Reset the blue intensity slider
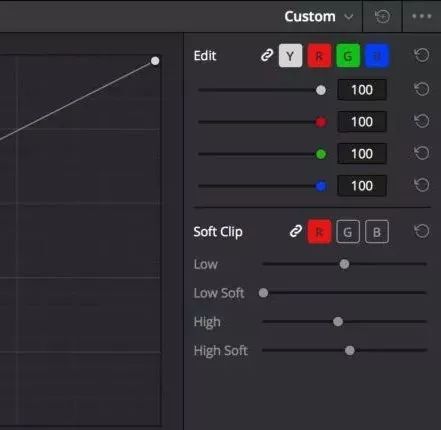The height and width of the screenshot is (430, 441). (422, 185)
